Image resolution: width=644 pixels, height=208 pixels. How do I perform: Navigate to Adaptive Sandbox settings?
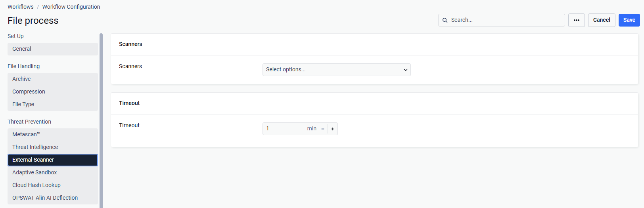coord(53,173)
